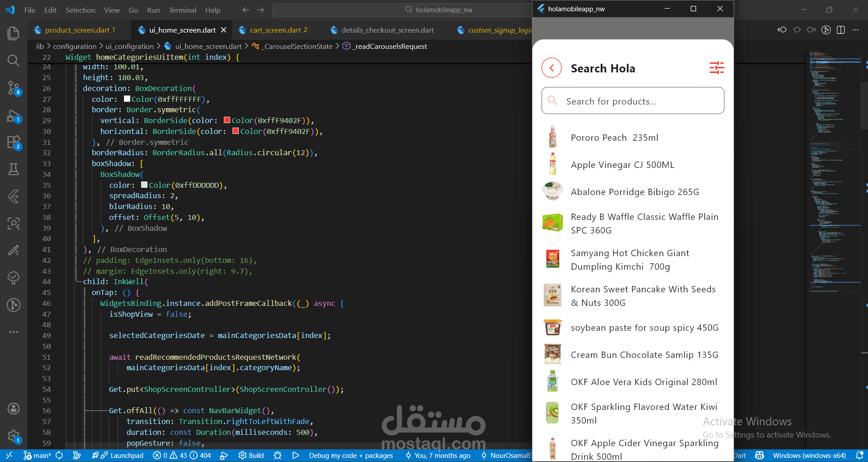Click Debug my code + packages

pos(351,455)
